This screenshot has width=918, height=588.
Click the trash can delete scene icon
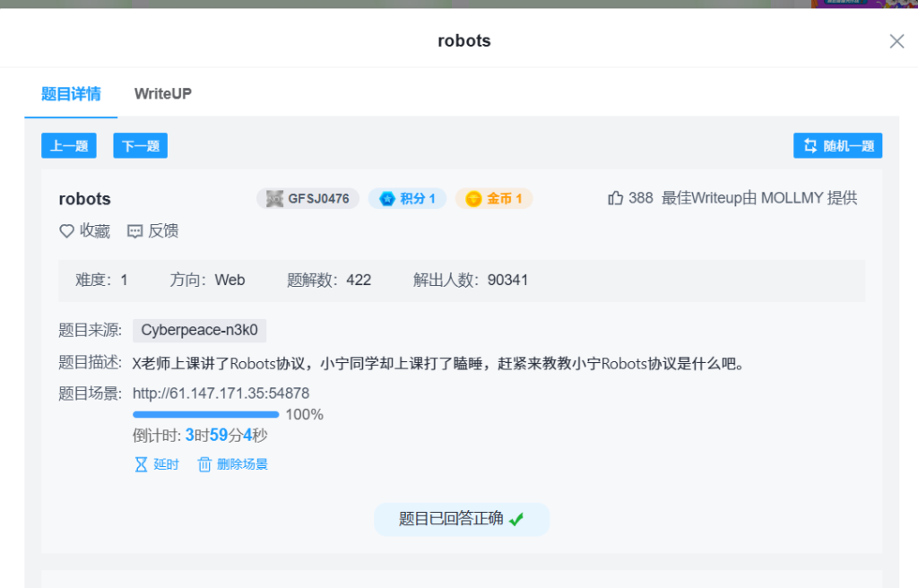coord(204,464)
